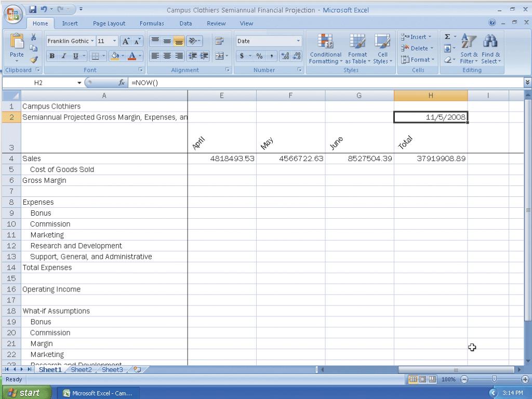Open Cell Styles gallery

point(382,49)
